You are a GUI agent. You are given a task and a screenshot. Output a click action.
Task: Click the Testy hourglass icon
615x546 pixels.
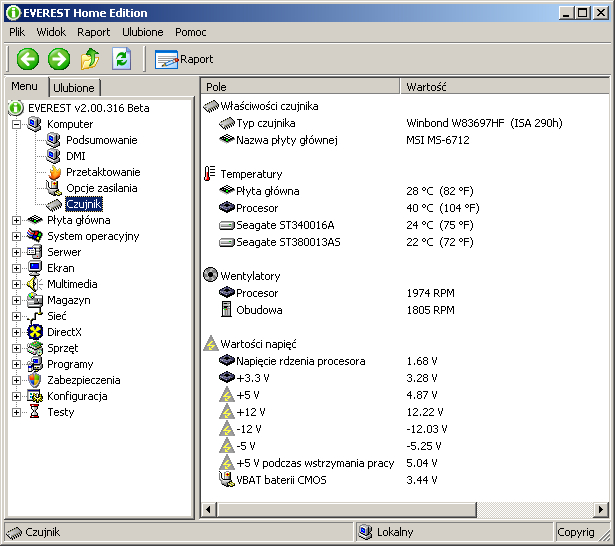(35, 412)
